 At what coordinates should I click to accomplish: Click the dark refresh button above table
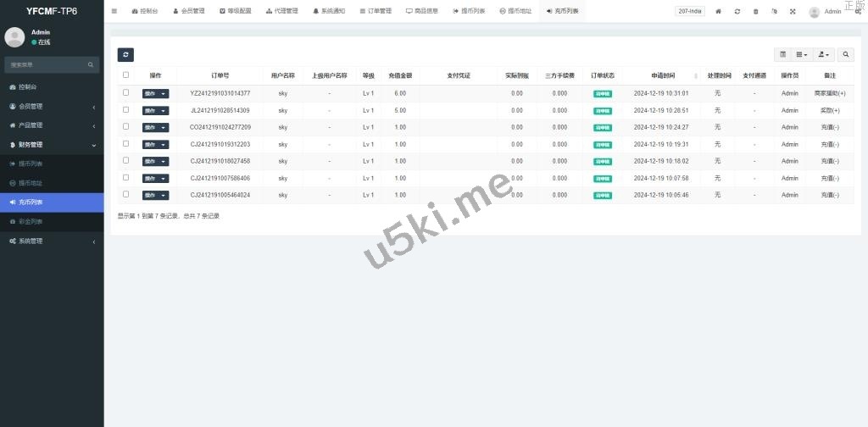125,54
